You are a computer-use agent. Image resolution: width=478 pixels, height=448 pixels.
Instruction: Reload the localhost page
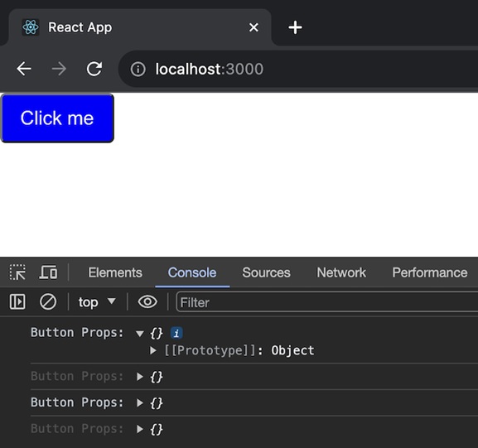(94, 69)
